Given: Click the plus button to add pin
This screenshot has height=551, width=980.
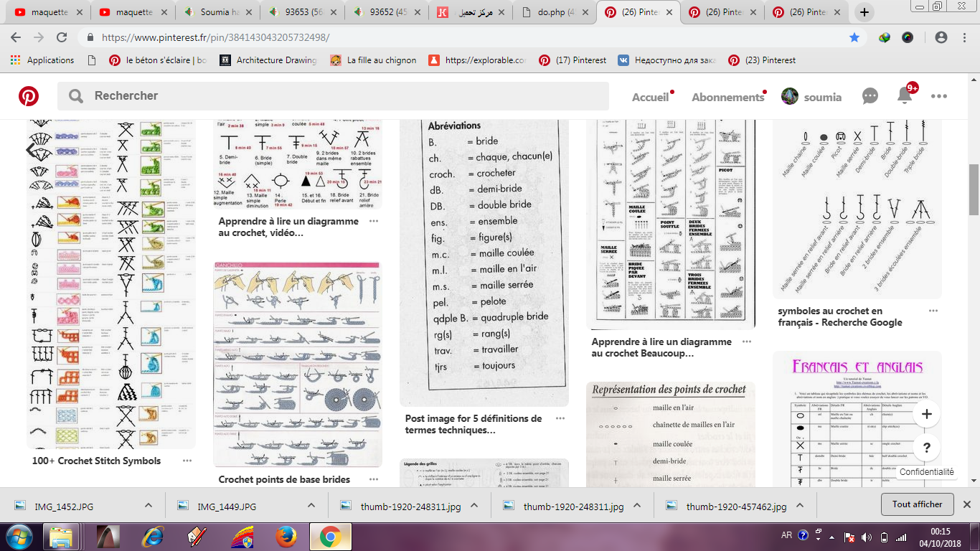Looking at the screenshot, I should pyautogui.click(x=927, y=414).
